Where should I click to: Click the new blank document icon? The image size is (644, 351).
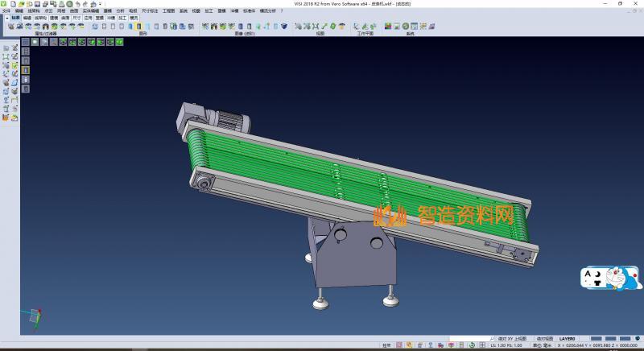tap(13, 4)
